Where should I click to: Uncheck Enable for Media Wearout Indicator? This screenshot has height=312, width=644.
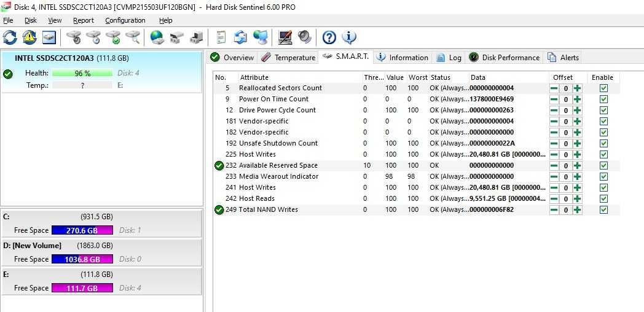pos(603,177)
